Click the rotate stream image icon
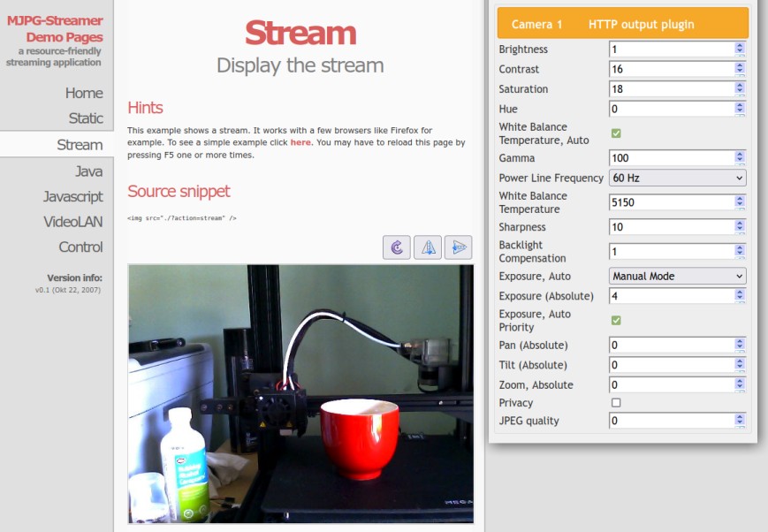Screen dimensions: 768x532 click(397, 247)
